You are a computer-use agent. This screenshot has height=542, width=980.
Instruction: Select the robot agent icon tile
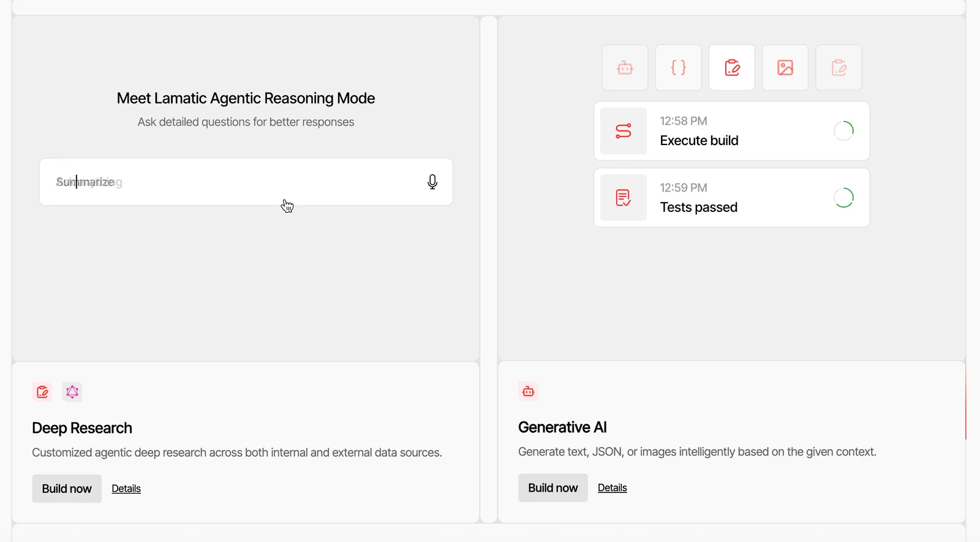click(x=625, y=67)
